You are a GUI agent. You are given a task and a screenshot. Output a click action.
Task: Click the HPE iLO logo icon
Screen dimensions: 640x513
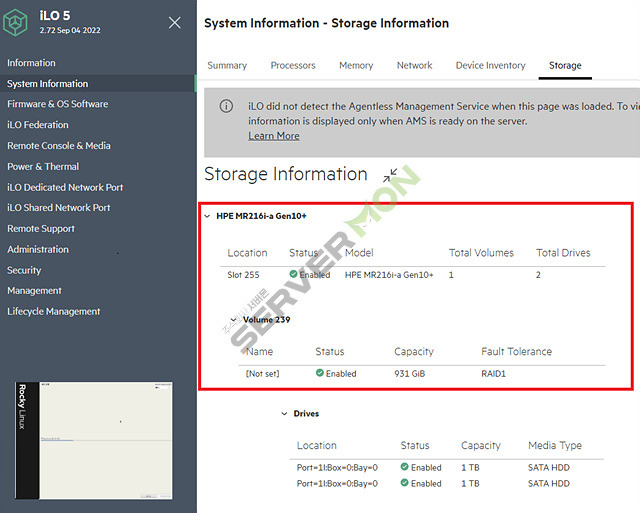point(16,22)
